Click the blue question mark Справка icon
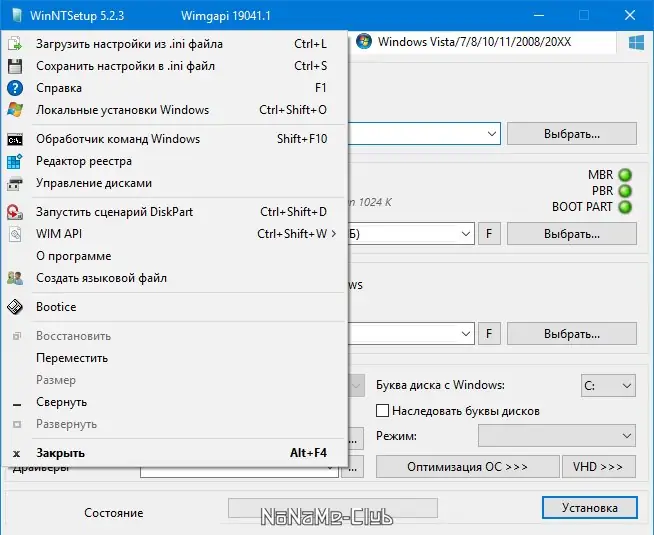This screenshot has width=654, height=535. click(x=15, y=88)
